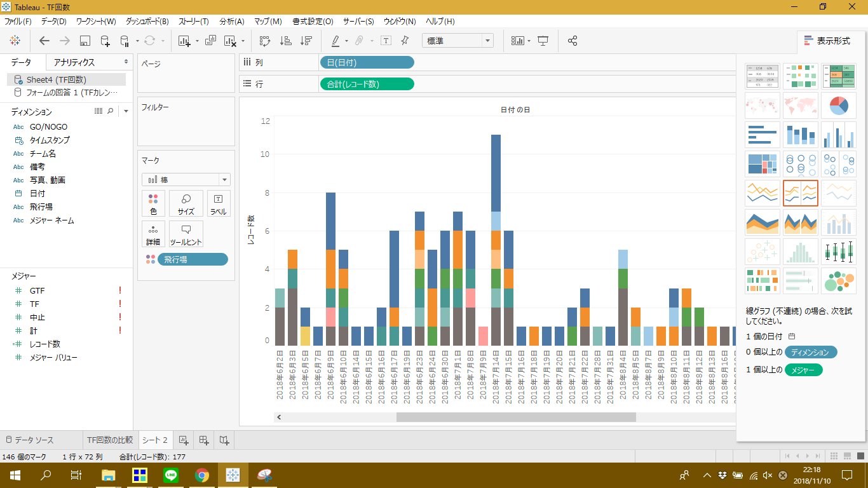The image size is (868, 488).
Task: Click 日(日付) pill on columns shelf
Action: point(367,62)
